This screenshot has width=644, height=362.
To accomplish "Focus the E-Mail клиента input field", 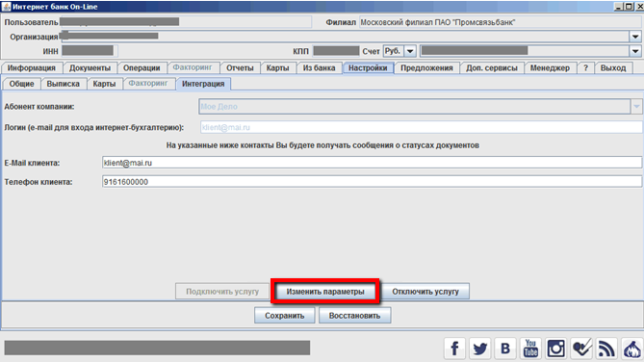I will coord(372,163).
